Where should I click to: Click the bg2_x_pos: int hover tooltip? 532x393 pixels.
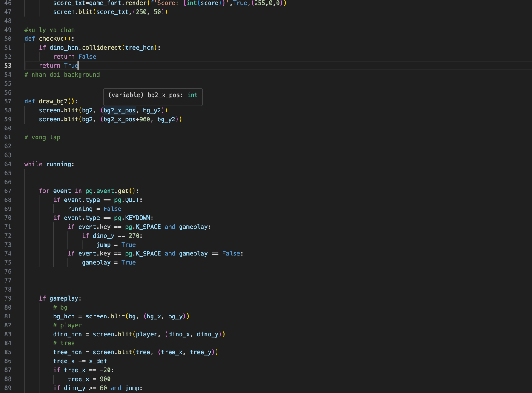tap(153, 95)
